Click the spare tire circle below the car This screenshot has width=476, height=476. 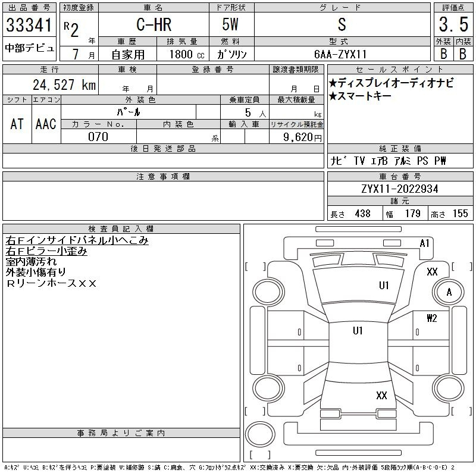coord(260,436)
